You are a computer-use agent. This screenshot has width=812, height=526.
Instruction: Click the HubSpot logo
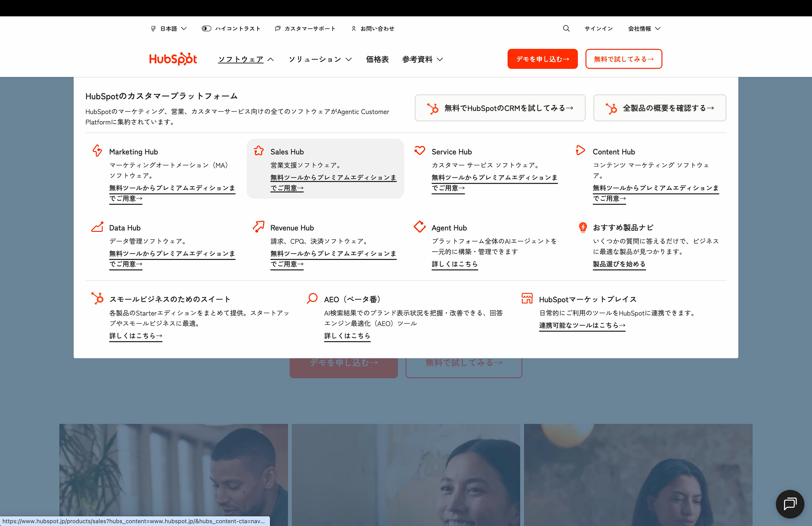[x=173, y=59]
